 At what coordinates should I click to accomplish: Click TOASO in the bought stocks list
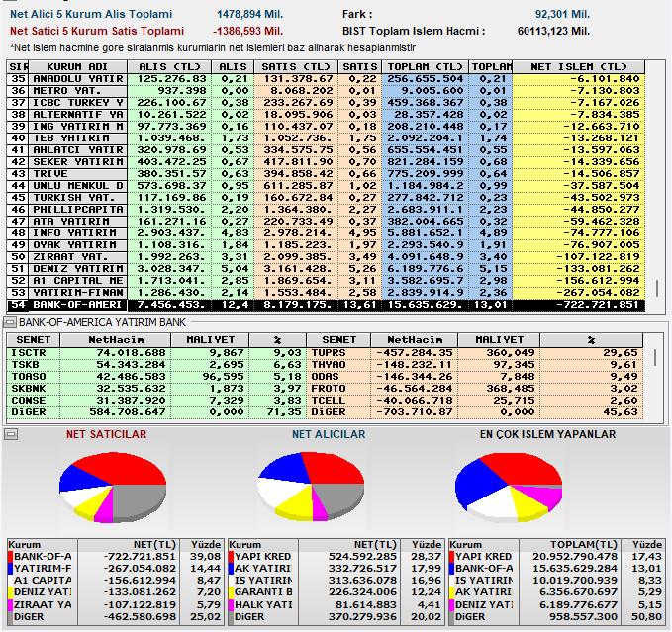29,377
